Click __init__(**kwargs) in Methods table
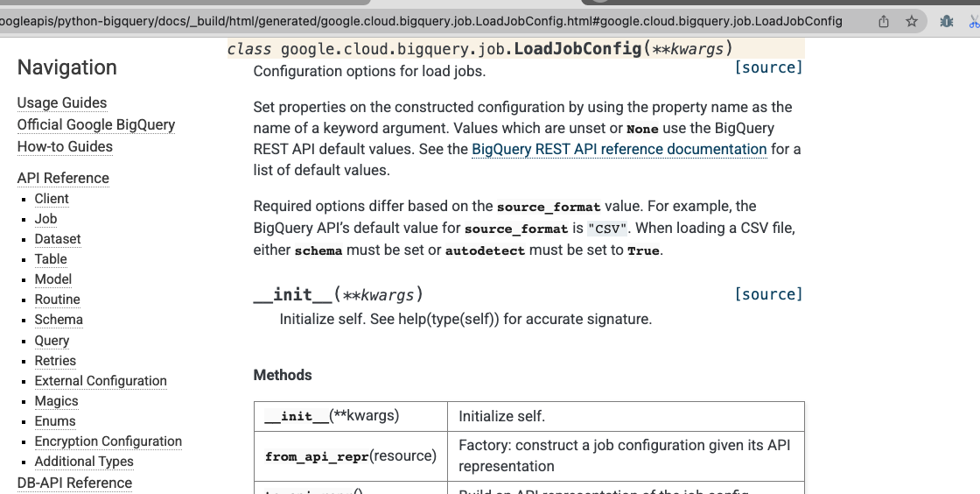Image resolution: width=980 pixels, height=494 pixels. pyautogui.click(x=332, y=416)
